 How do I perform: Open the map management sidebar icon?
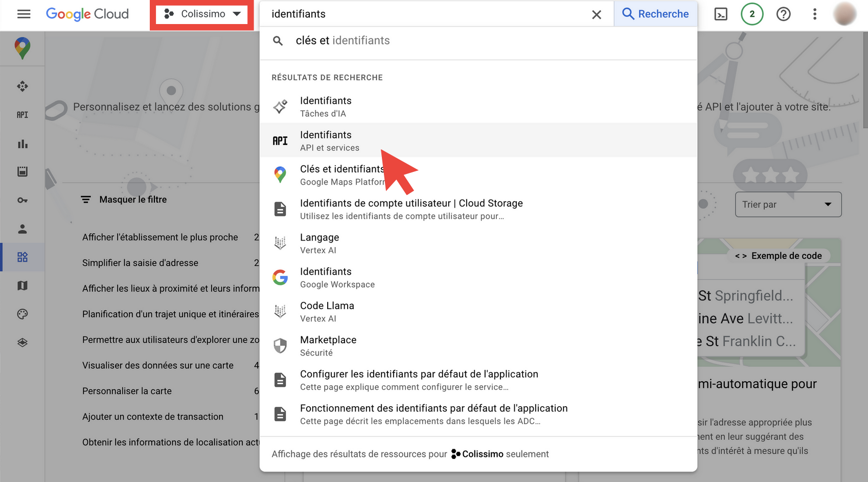(22, 286)
